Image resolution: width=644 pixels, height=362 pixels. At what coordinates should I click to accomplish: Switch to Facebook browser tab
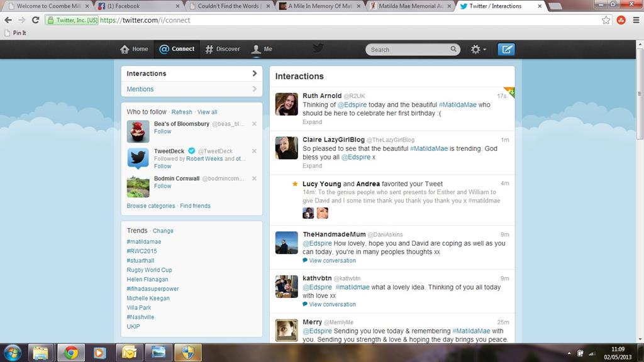[138, 6]
